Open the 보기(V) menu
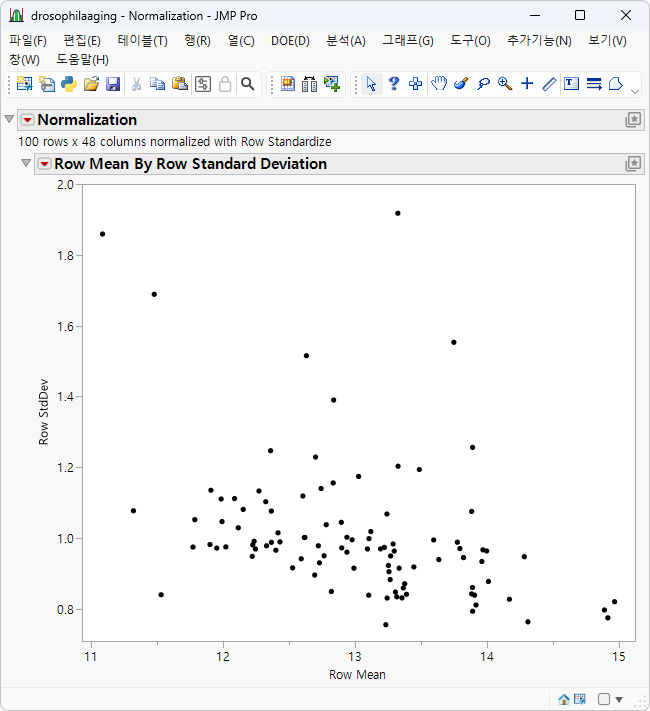The width and height of the screenshot is (650, 711). [x=607, y=41]
